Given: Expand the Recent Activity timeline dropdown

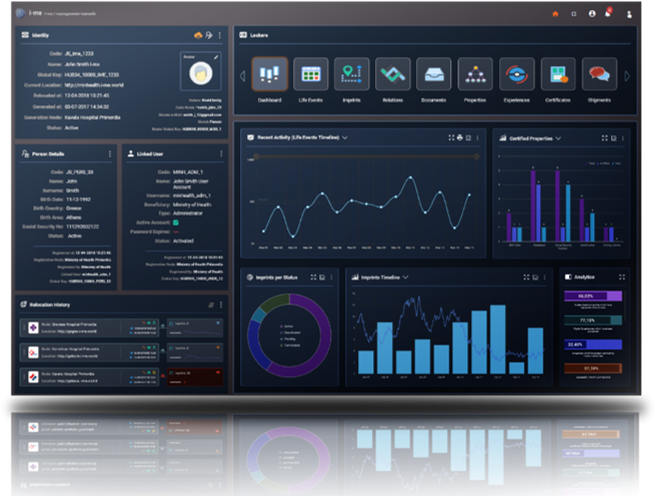Looking at the screenshot, I should pyautogui.click(x=345, y=138).
